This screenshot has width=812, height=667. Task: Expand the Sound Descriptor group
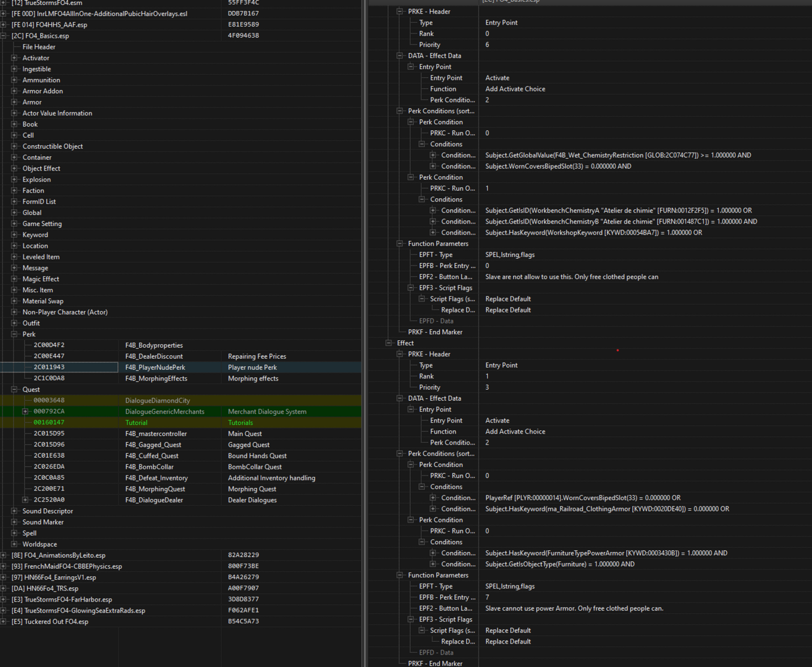coord(14,511)
